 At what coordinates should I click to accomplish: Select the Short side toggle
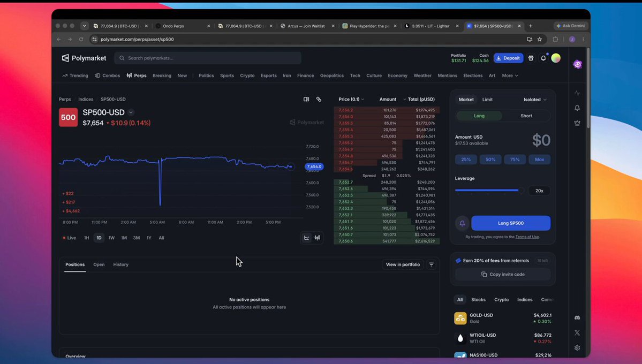click(x=526, y=116)
